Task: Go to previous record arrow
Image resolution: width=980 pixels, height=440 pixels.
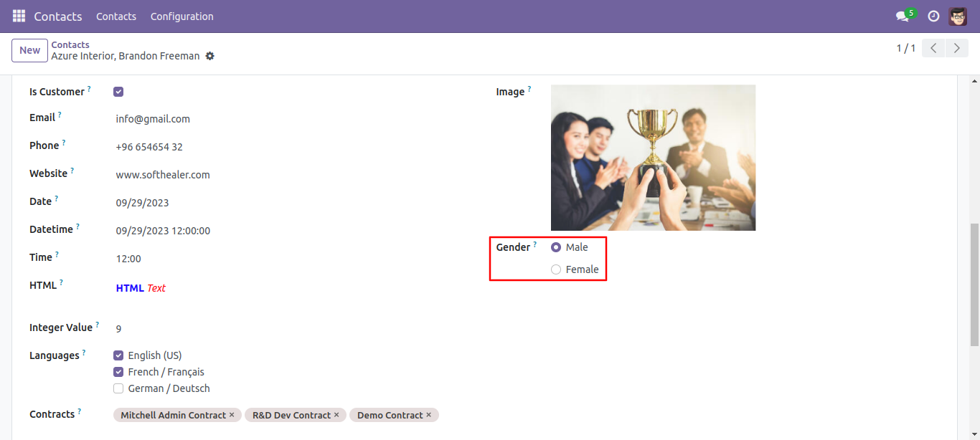Action: coord(933,48)
